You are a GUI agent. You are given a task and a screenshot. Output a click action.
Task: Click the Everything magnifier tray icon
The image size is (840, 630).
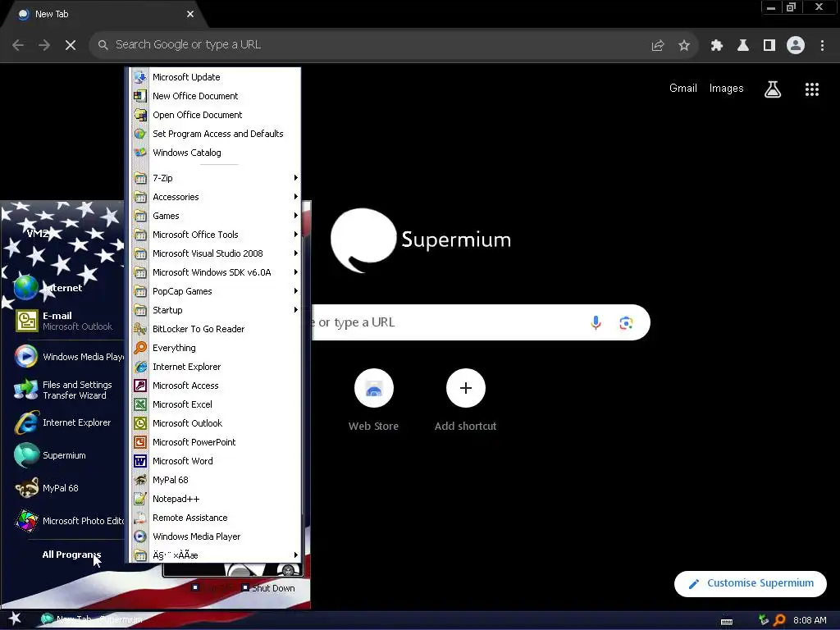pyautogui.click(x=779, y=620)
